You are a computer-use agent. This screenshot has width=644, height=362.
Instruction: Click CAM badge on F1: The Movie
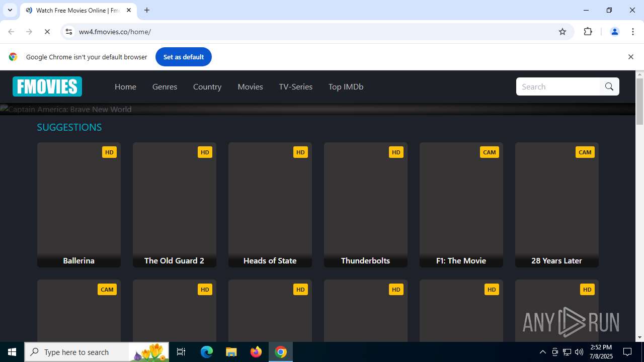[x=490, y=152]
